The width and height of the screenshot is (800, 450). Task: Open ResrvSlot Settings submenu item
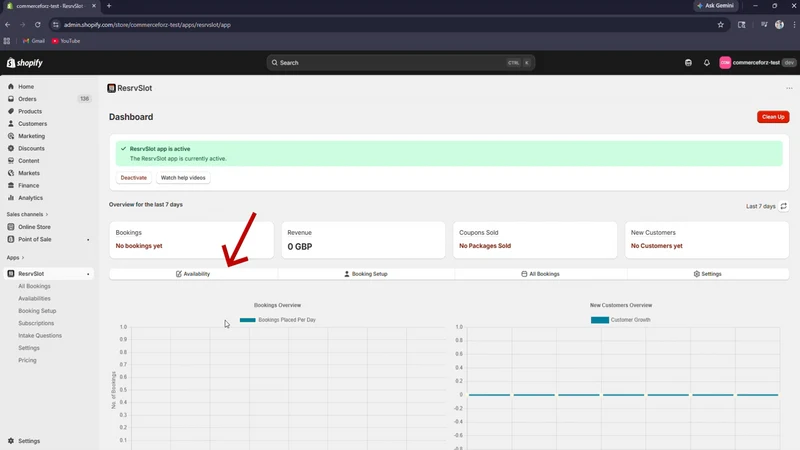29,348
